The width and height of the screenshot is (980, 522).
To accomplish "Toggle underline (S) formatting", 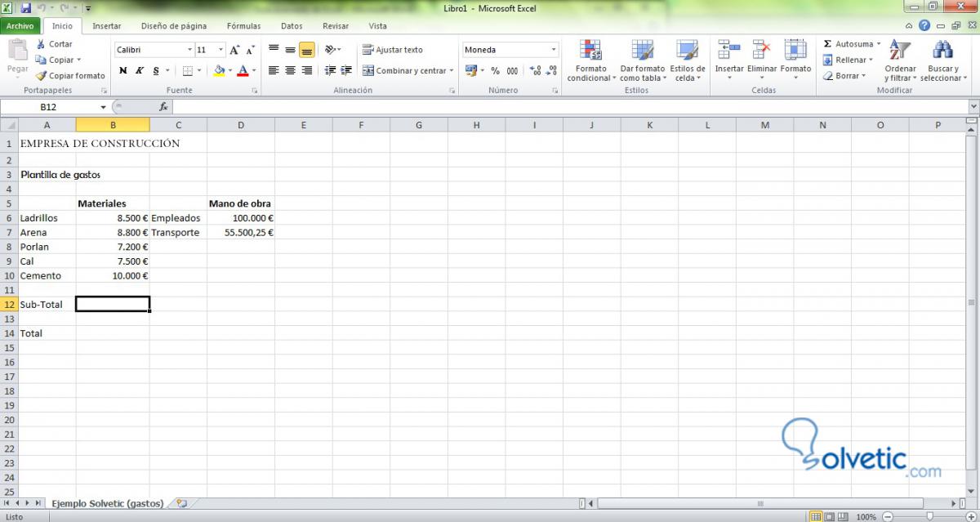I will pyautogui.click(x=156, y=70).
